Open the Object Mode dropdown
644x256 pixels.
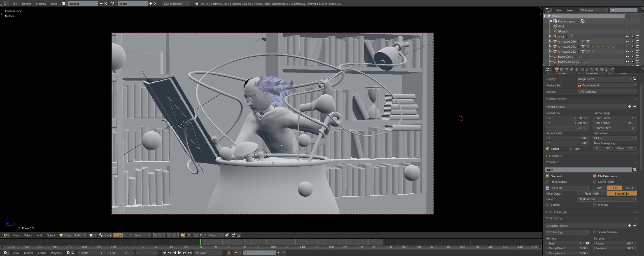click(x=73, y=235)
